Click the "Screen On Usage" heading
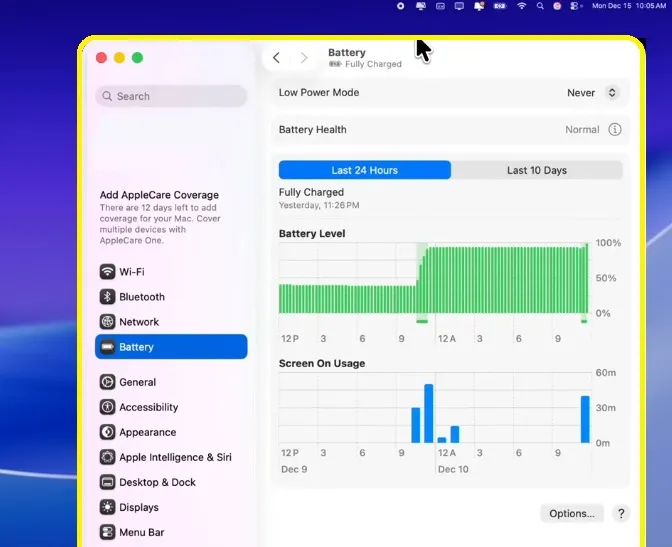 (322, 364)
